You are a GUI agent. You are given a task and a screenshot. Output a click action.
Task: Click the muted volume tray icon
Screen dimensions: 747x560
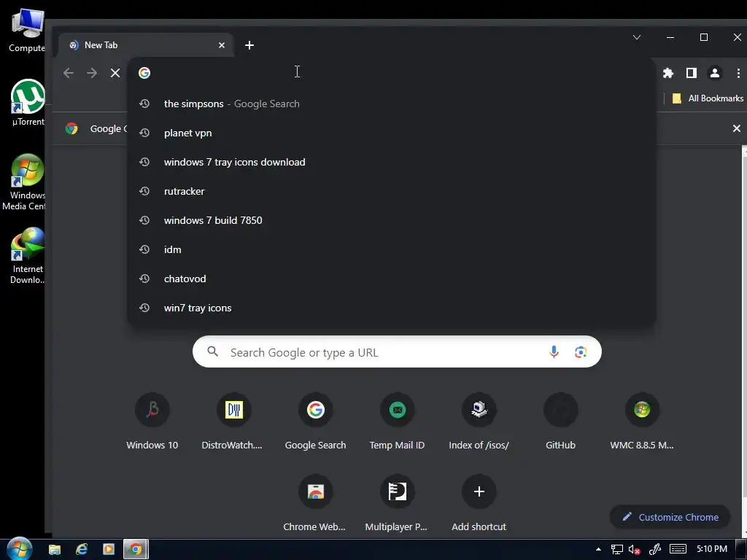pyautogui.click(x=634, y=550)
